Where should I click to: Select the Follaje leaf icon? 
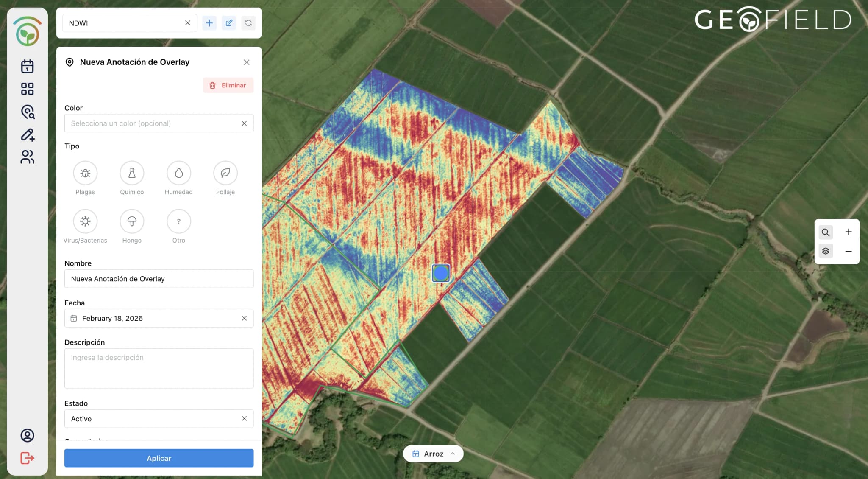pyautogui.click(x=225, y=173)
